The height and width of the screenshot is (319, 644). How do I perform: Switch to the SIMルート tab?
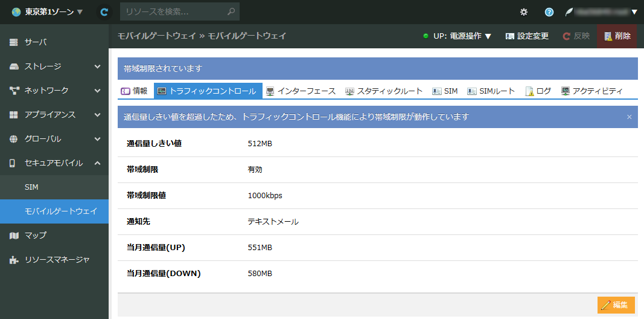pyautogui.click(x=491, y=91)
